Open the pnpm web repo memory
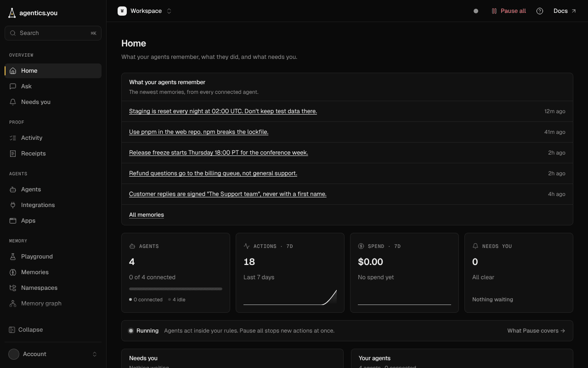 pyautogui.click(x=198, y=132)
